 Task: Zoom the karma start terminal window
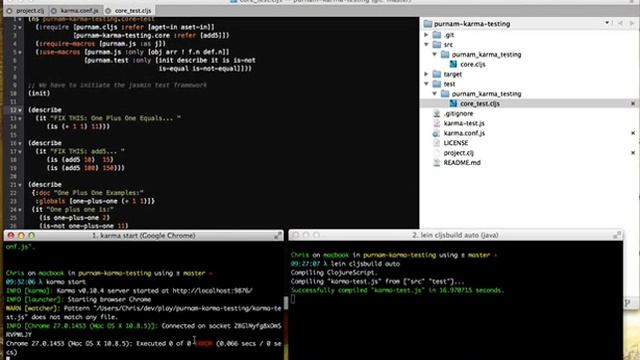(31, 236)
